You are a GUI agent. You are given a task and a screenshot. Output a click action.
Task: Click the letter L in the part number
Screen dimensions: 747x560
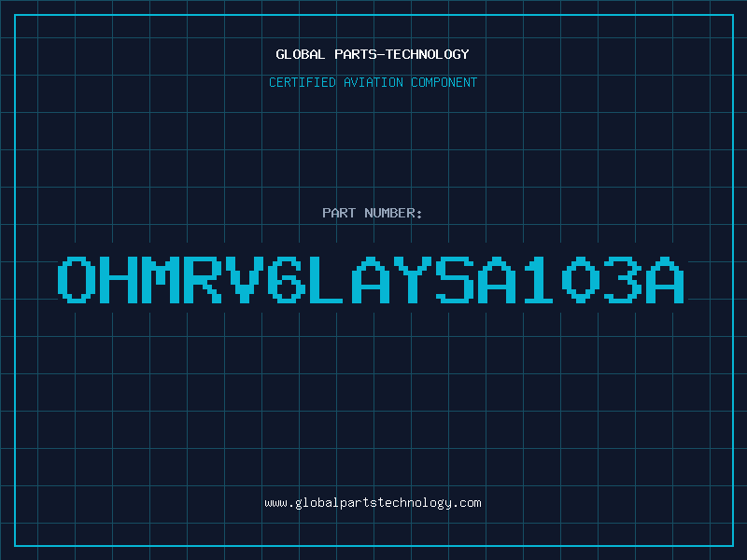(326, 280)
